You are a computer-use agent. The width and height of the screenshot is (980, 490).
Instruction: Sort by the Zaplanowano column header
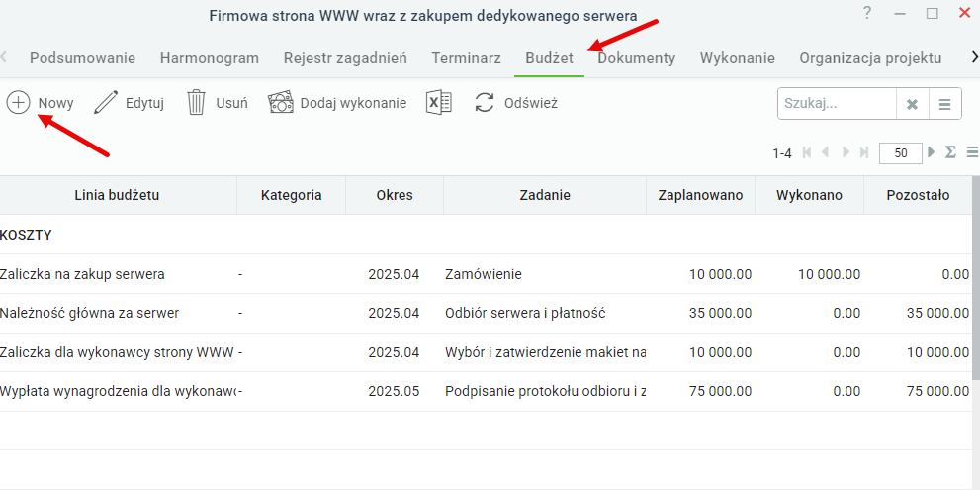700,195
